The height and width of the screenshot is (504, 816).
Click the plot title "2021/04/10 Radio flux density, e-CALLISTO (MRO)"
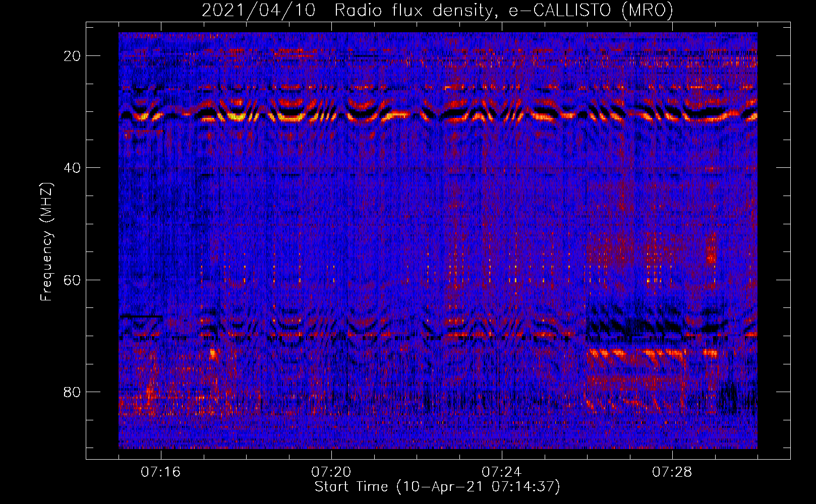437,11
